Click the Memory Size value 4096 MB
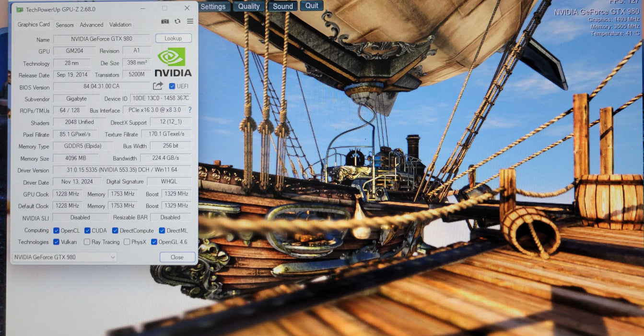This screenshot has height=336, width=644. [76, 158]
